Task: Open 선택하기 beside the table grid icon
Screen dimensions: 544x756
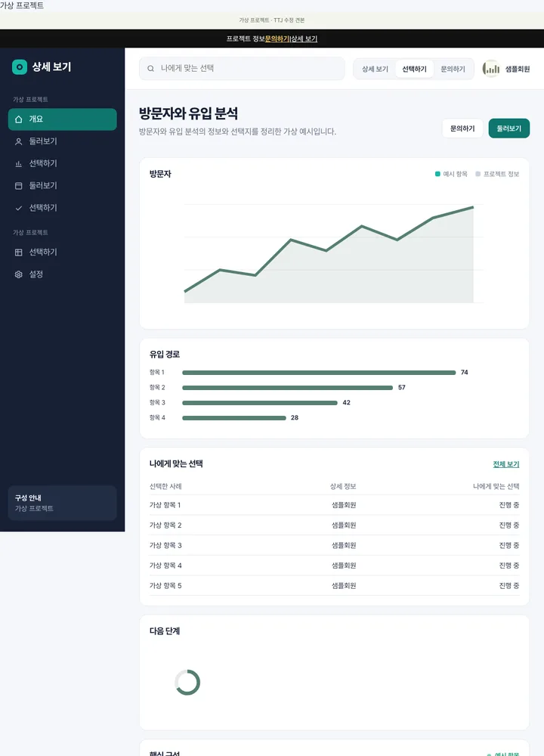Action: pyautogui.click(x=62, y=253)
